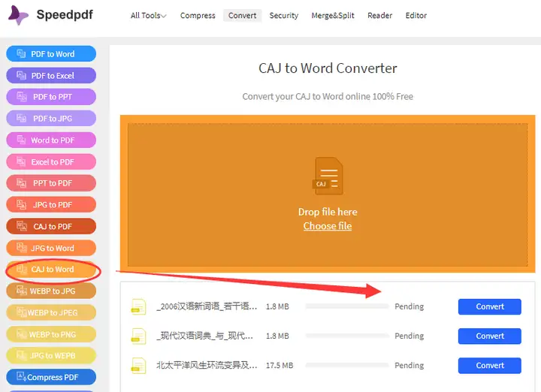Click the Speedpdf butterfly logo
Screen dimensions: 541x392
point(18,15)
